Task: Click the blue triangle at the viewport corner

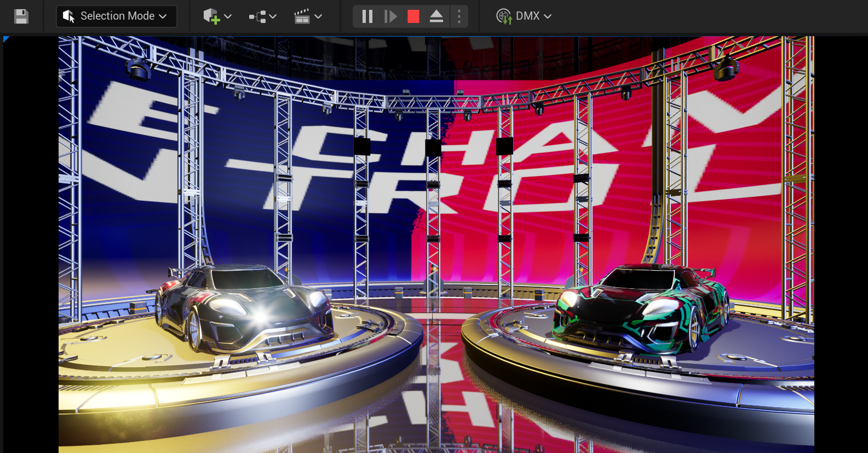Action: [5, 39]
